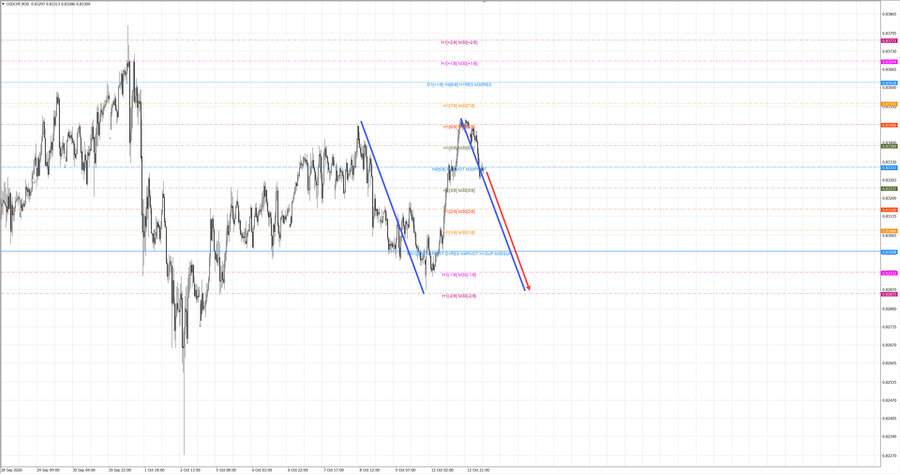Select the right blue descending trend line

(492, 204)
